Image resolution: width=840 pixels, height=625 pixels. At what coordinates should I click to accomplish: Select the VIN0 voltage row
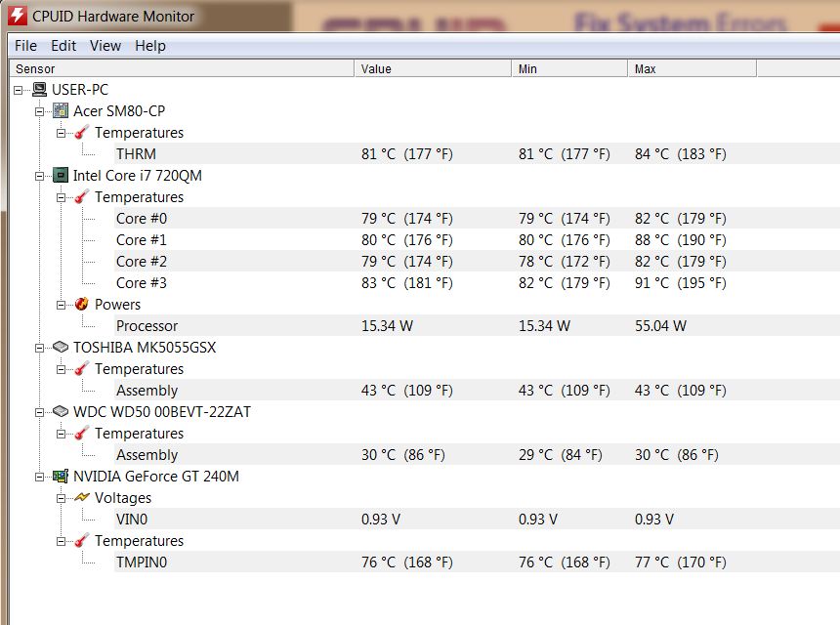coord(477,519)
